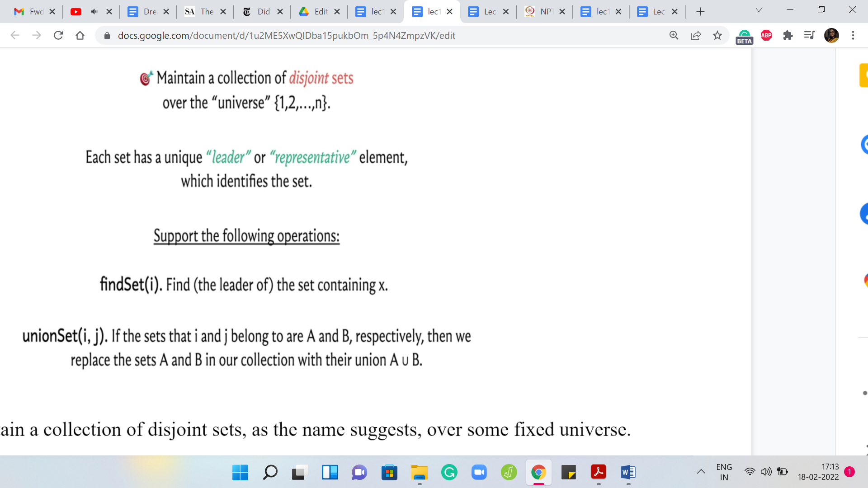Image resolution: width=868 pixels, height=488 pixels.
Task: Open the AdBlock Plus extension
Action: pyautogui.click(x=766, y=35)
